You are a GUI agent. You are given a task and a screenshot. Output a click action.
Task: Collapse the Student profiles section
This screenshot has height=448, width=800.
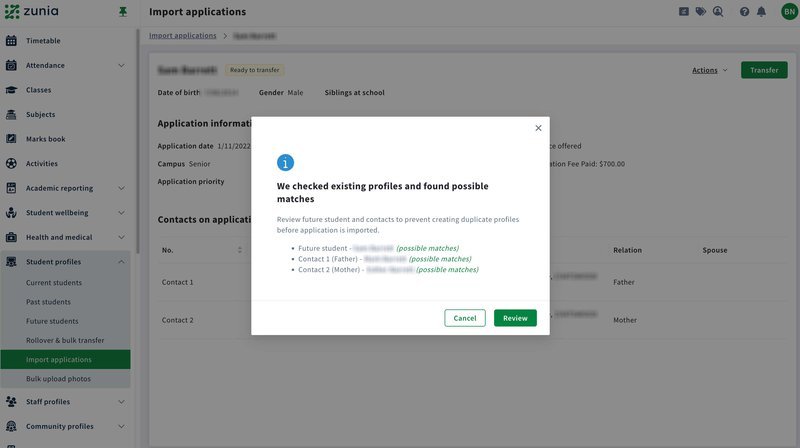coord(121,262)
